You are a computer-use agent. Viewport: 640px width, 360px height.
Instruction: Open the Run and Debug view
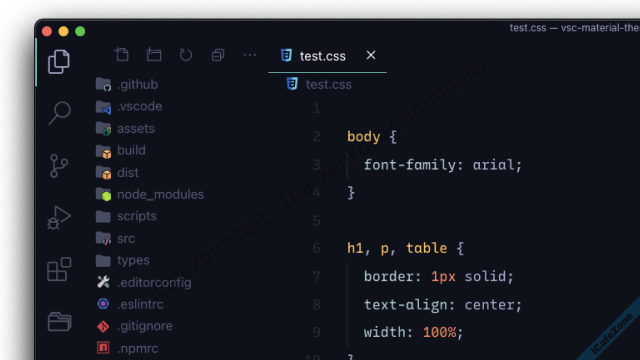(59, 218)
